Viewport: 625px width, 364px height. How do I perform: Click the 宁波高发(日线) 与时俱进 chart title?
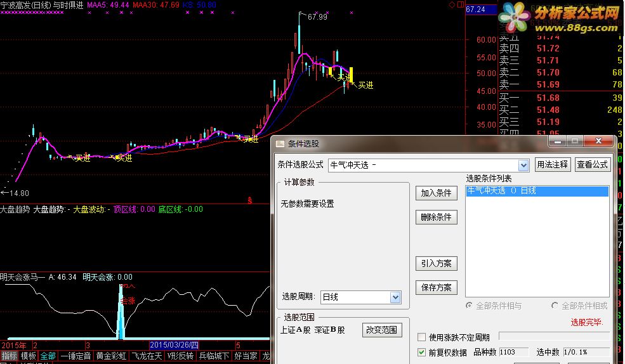42,5
